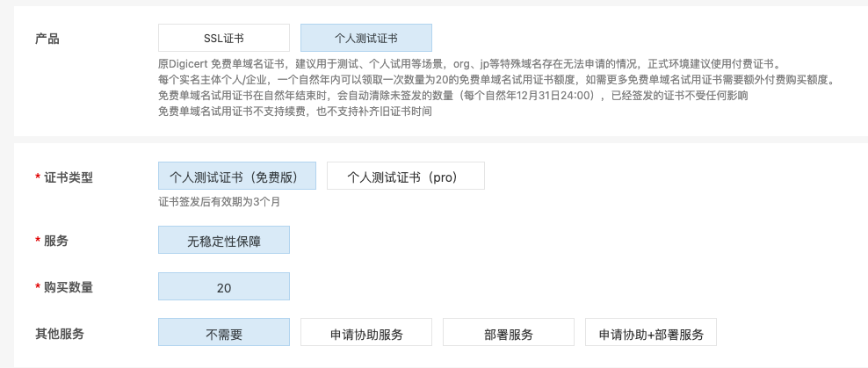This screenshot has height=368, width=868.
Task: Click the 产品 field label
Action: [47, 39]
